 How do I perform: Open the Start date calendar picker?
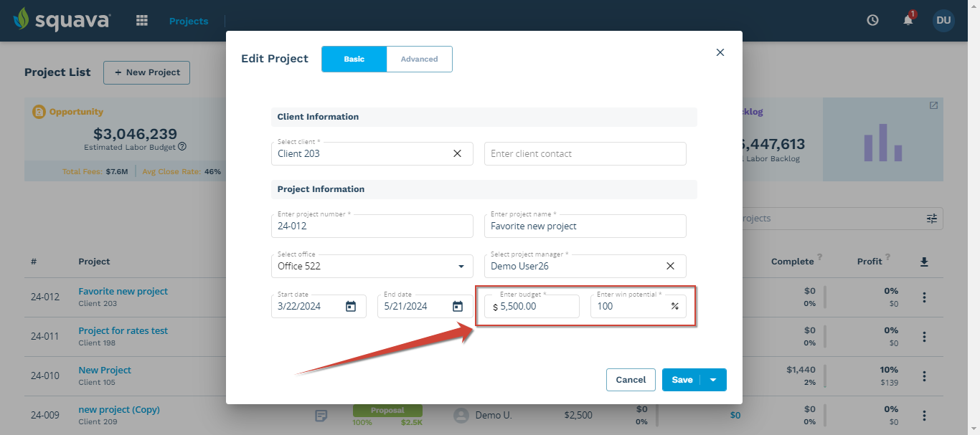[351, 306]
